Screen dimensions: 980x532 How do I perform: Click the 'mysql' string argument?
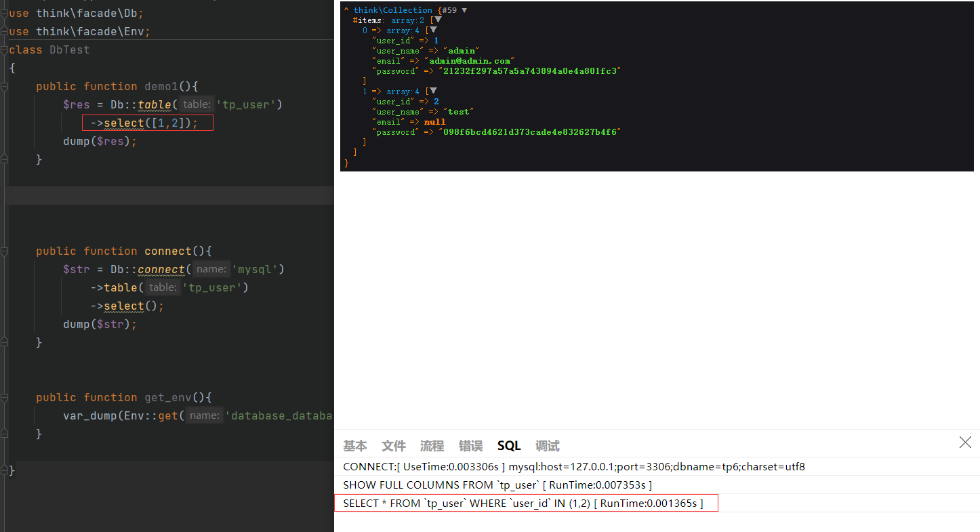click(255, 269)
